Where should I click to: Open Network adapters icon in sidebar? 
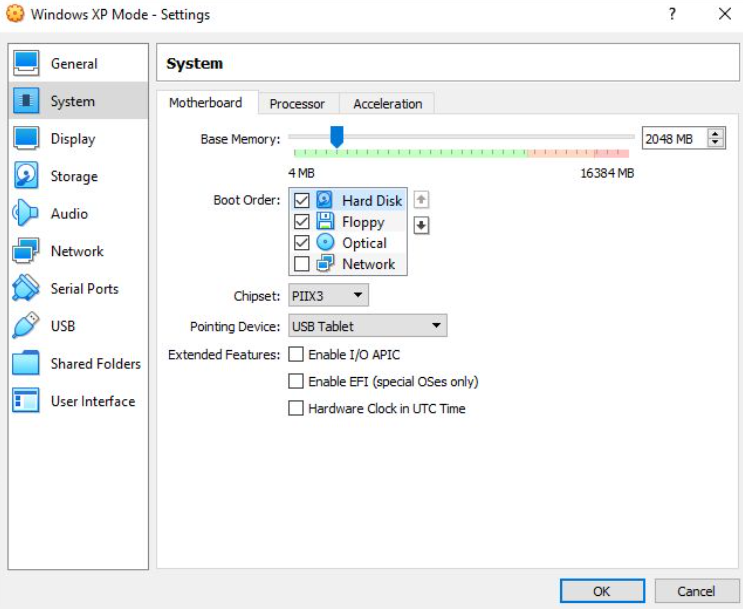[26, 250]
